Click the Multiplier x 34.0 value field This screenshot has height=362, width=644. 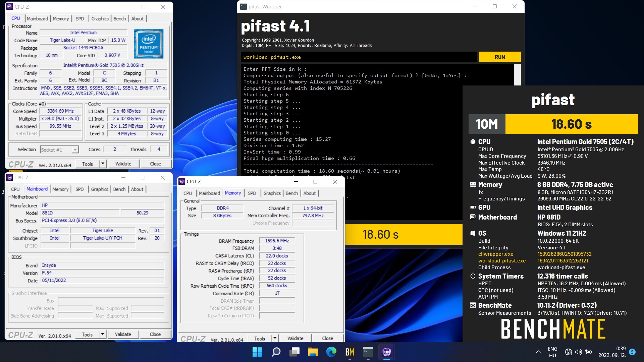click(60, 119)
